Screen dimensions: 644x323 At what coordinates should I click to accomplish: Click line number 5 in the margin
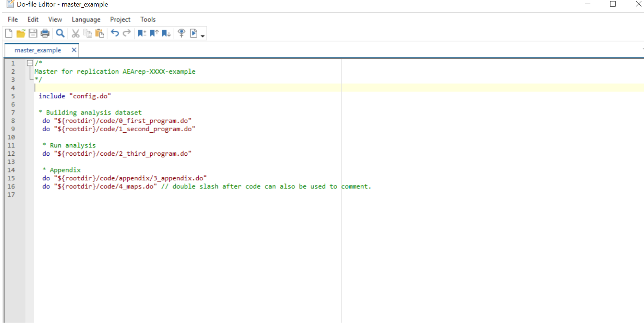(13, 96)
